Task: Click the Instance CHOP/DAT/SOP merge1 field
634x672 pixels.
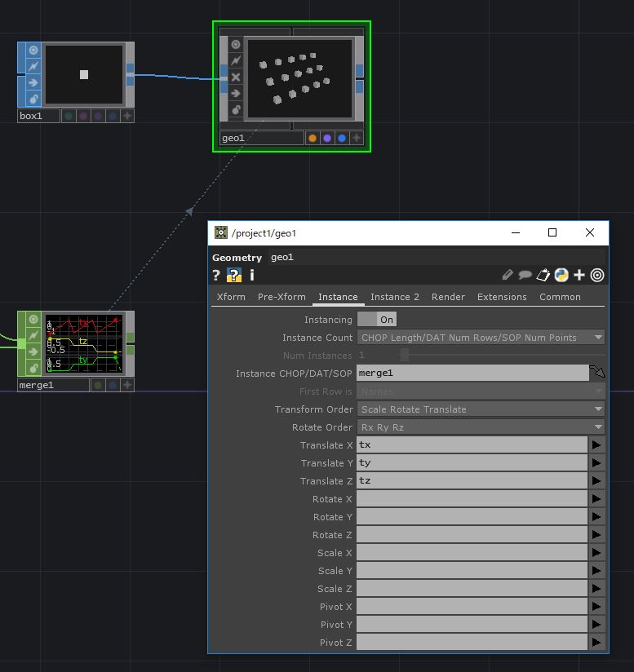Action: click(x=472, y=373)
